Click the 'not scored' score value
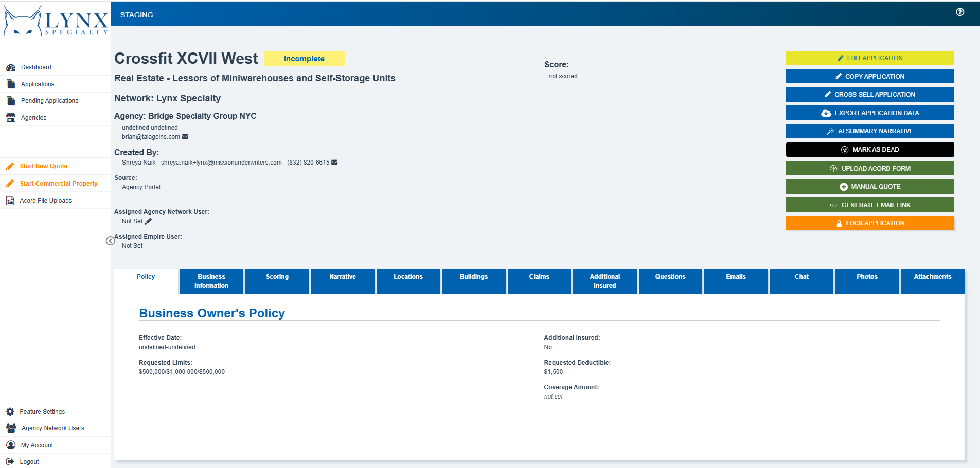 point(563,76)
